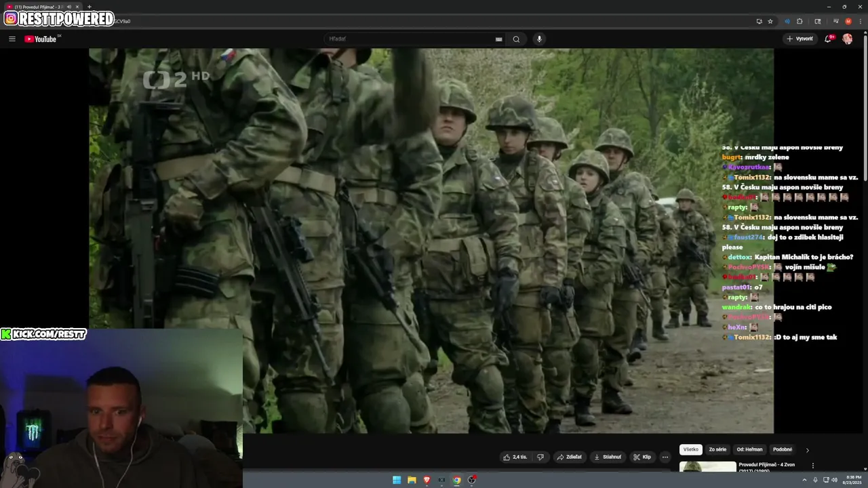Viewport: 868px width, 488px height.
Task: Click the search magnifier button
Action: [516, 39]
